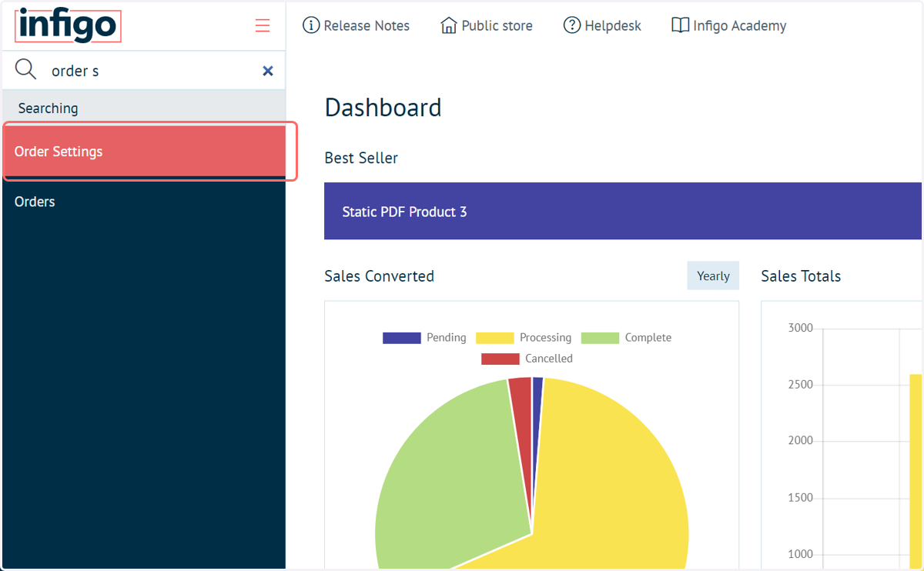
Task: Collapse sidebar with hamburger menu icon
Action: click(263, 25)
